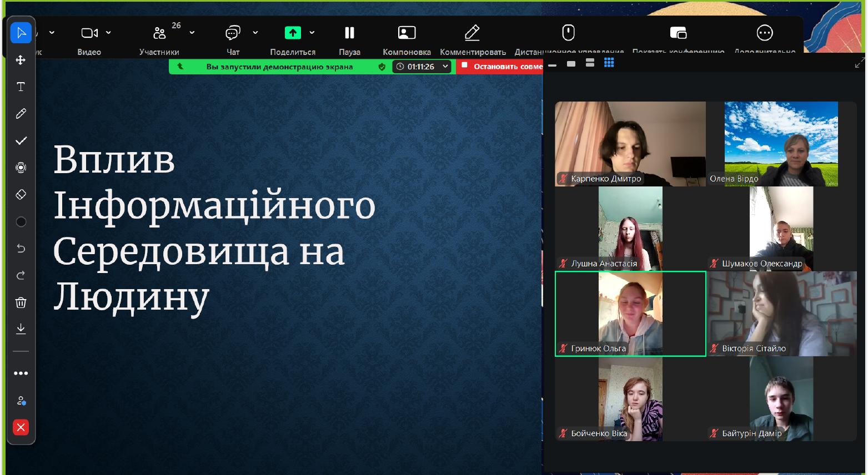Switch participants panel to grid view
The image size is (868, 475).
click(609, 63)
